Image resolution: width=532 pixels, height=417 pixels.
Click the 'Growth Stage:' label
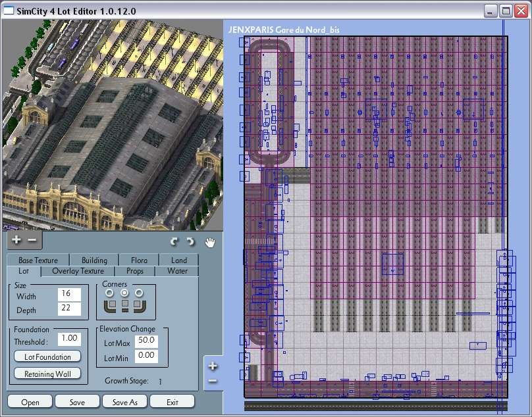click(x=126, y=381)
